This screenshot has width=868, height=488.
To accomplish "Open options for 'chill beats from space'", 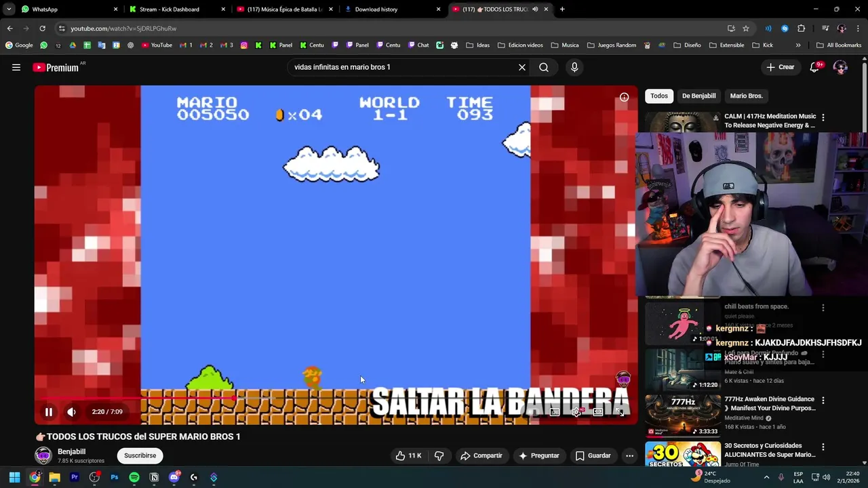I will tap(823, 307).
